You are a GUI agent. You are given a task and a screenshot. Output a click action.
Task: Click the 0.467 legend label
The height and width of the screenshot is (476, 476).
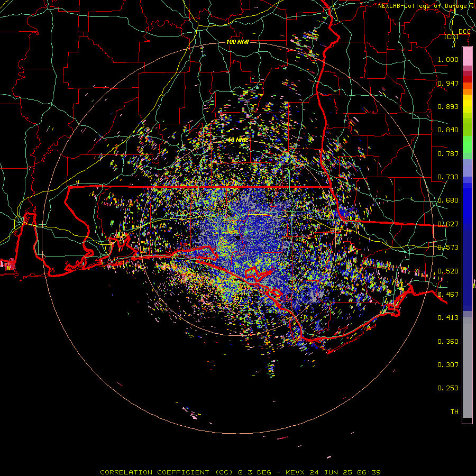tap(448, 295)
